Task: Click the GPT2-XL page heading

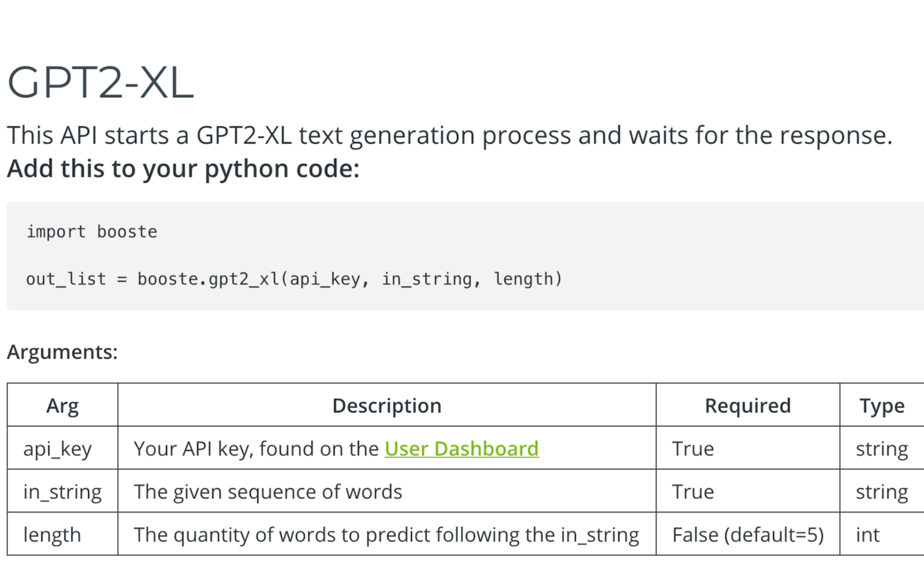Action: (100, 83)
